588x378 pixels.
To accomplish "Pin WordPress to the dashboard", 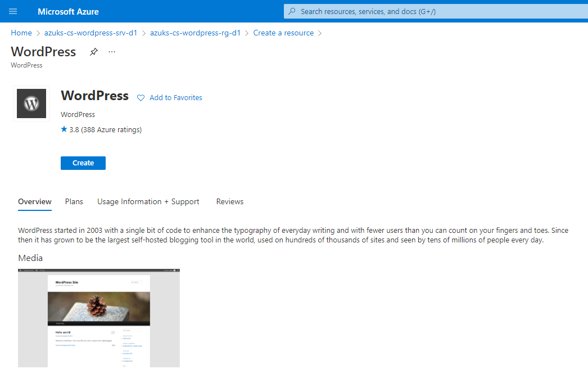I will click(93, 51).
